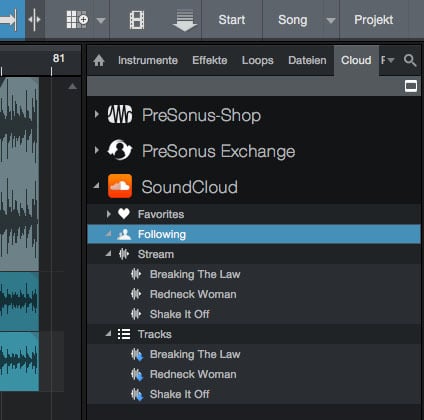Select the PreSonus Exchange label
This screenshot has height=420, width=424.
pyautogui.click(x=218, y=151)
